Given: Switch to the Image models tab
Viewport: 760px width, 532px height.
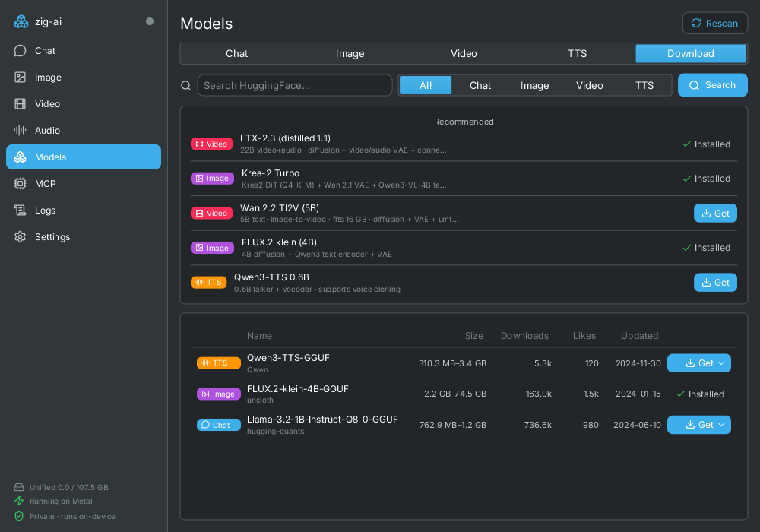Looking at the screenshot, I should coord(350,54).
